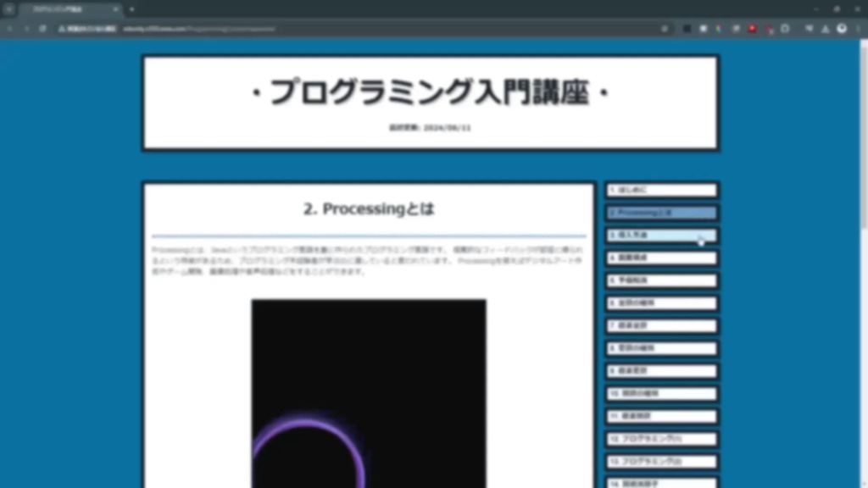Select "1. はじめに" at the top of the sidebar
Image resolution: width=868 pixels, height=488 pixels.
tap(660, 190)
